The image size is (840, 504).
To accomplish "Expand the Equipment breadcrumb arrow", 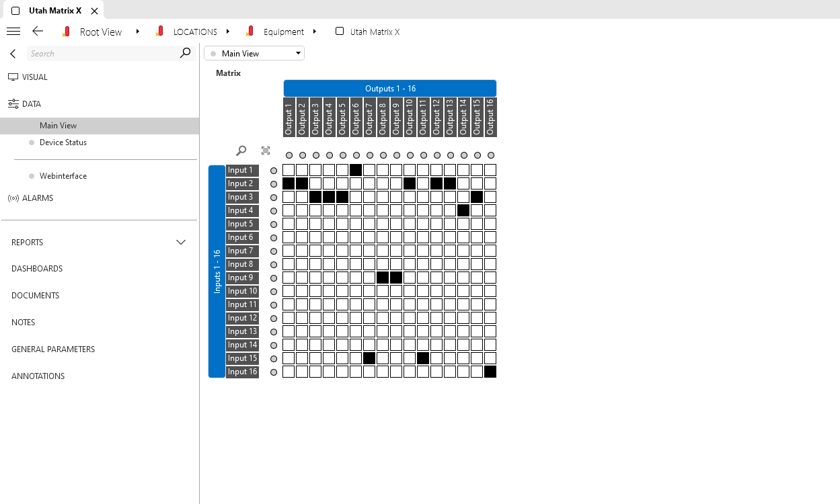I will tap(315, 32).
